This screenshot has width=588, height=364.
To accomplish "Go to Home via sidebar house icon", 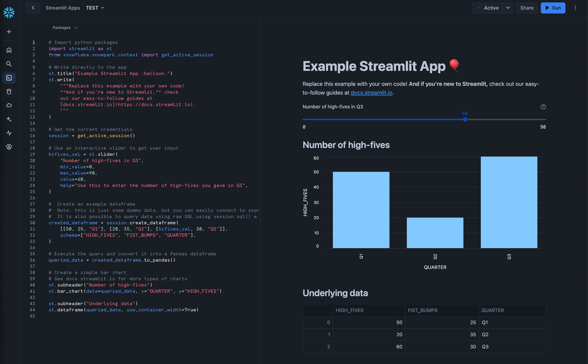I will click(x=9, y=50).
